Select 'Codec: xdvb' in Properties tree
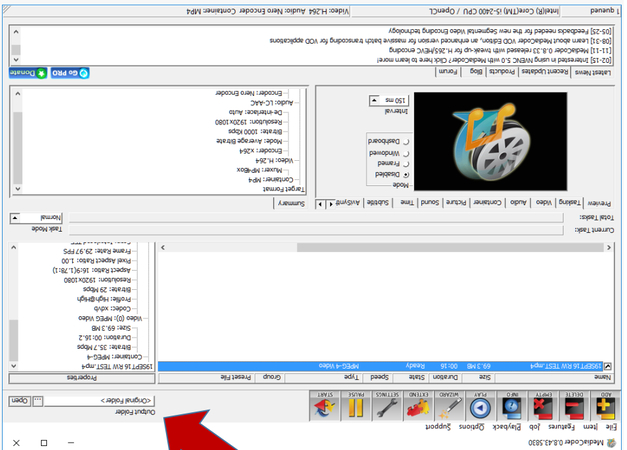This screenshot has height=450, width=627. click(x=112, y=309)
